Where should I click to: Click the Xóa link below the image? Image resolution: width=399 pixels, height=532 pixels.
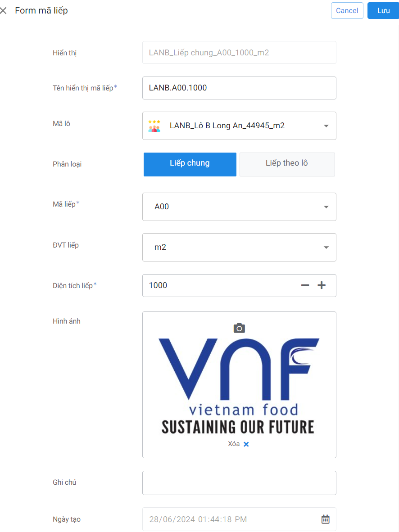234,444
